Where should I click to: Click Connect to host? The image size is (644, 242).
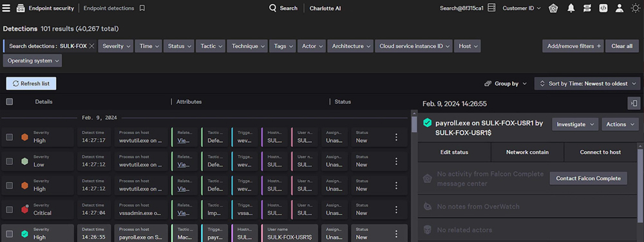pos(600,152)
